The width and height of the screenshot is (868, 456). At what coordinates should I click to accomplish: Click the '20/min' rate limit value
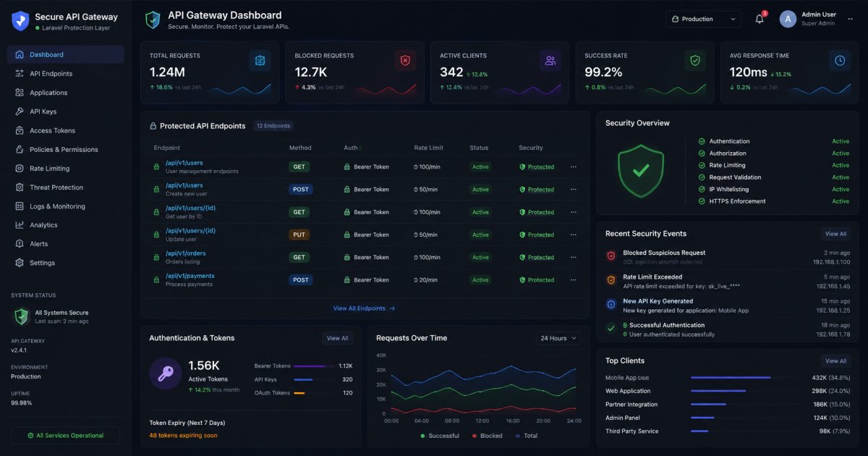[x=427, y=279]
